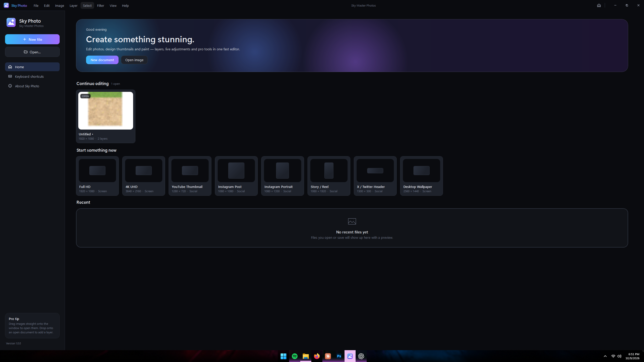The width and height of the screenshot is (644, 362).
Task: Open the Filter menu
Action: tap(100, 6)
